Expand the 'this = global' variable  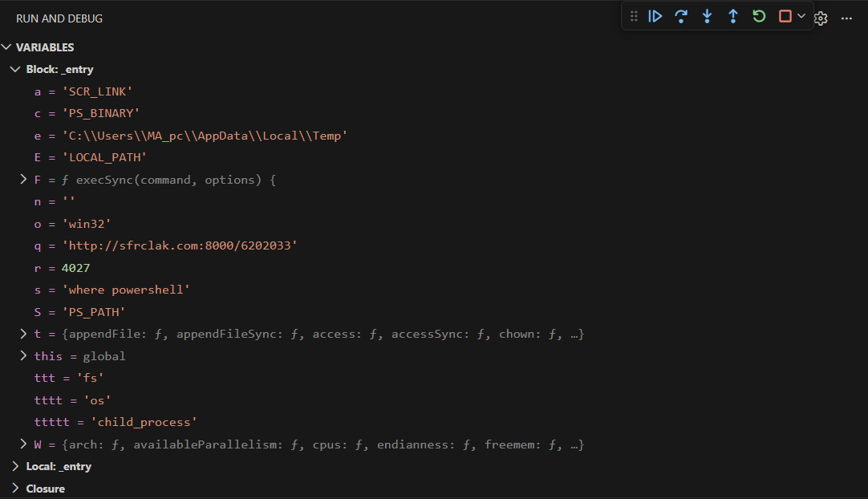(x=23, y=356)
